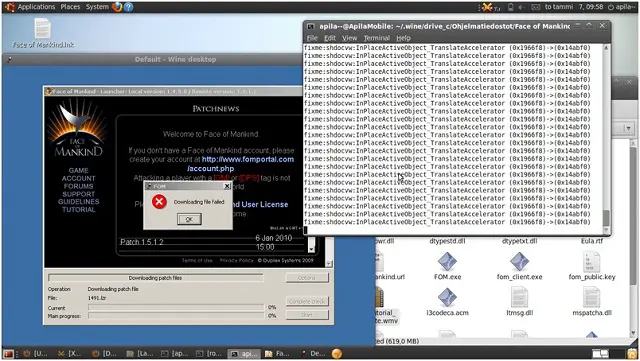Screen dimensions: 640x361
Task: Open TUTORIAL in launcher sidebar
Action: pos(78,209)
